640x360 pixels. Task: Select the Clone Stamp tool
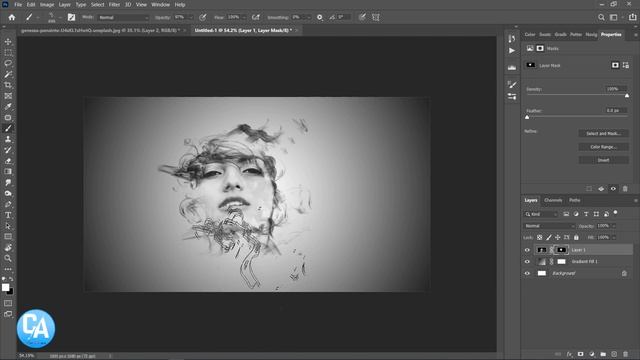8,139
